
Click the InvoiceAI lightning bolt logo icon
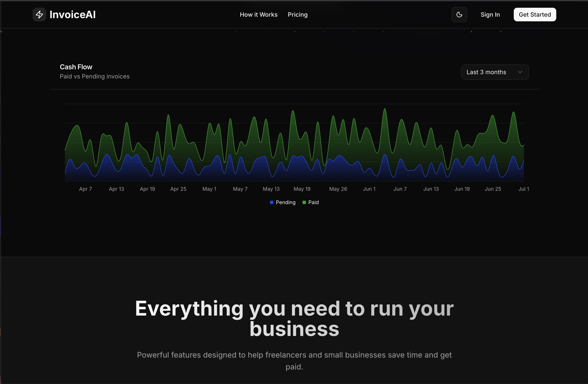[x=39, y=15]
